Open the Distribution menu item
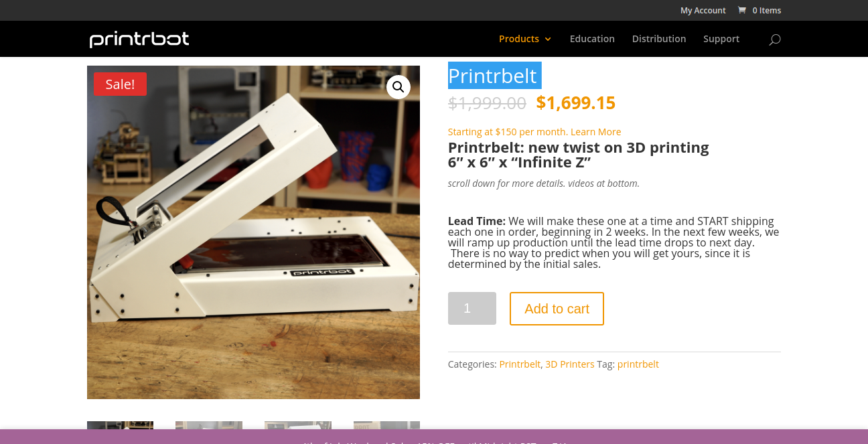The width and height of the screenshot is (868, 444). (659, 39)
